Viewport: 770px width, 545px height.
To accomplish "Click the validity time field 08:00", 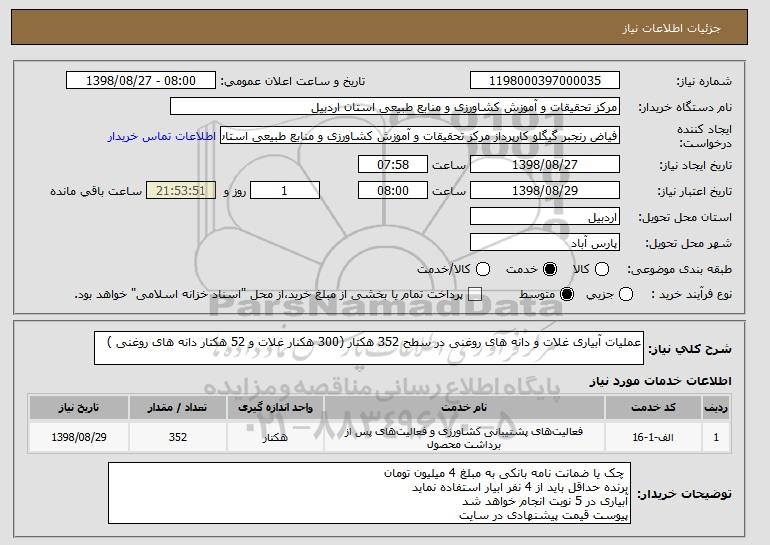I will point(393,191).
